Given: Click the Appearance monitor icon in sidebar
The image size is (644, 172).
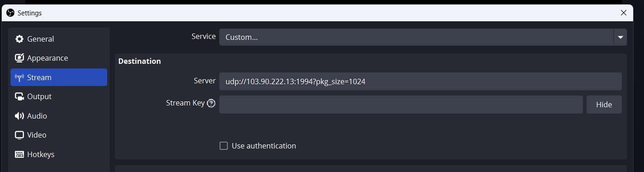Looking at the screenshot, I should pos(19,58).
